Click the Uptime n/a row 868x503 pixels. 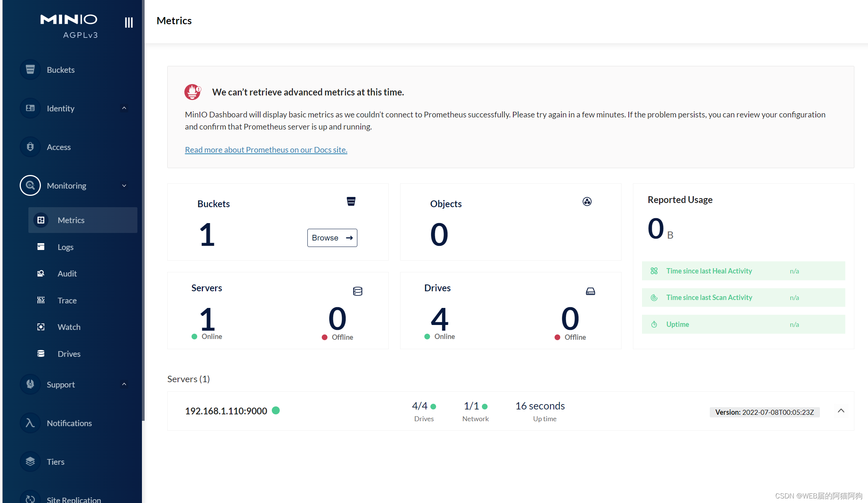pos(743,324)
